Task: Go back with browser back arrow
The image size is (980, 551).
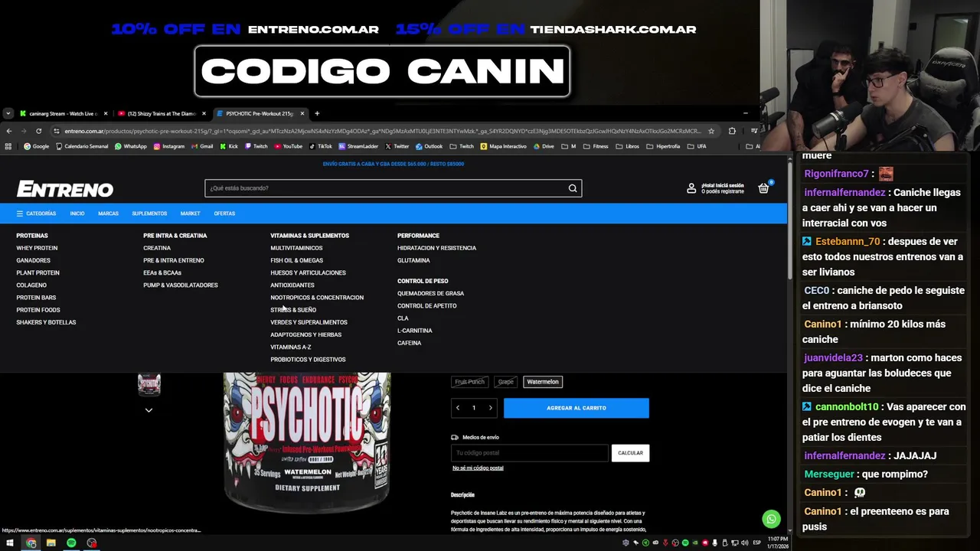Action: 8,131
